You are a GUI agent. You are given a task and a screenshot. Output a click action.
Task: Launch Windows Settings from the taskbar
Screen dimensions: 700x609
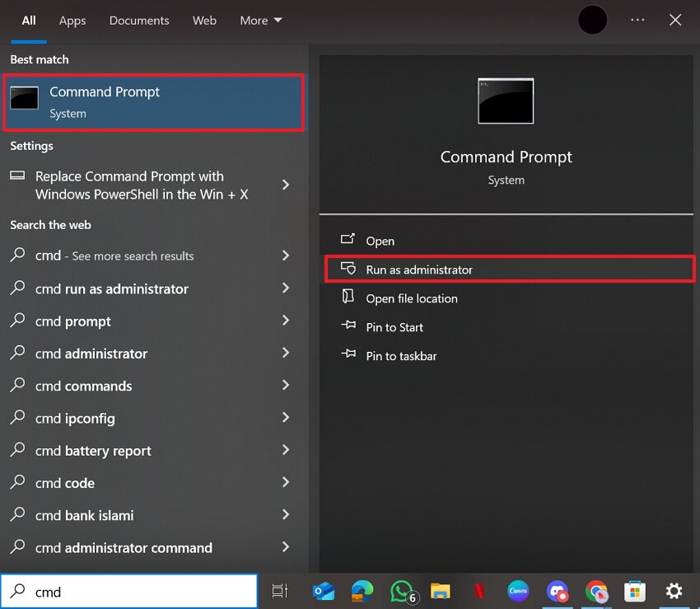(674, 592)
